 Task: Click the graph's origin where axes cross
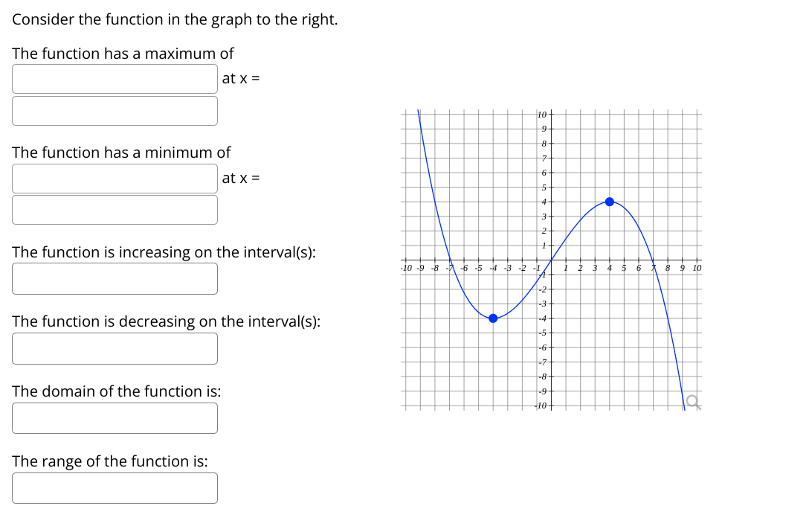(x=550, y=260)
